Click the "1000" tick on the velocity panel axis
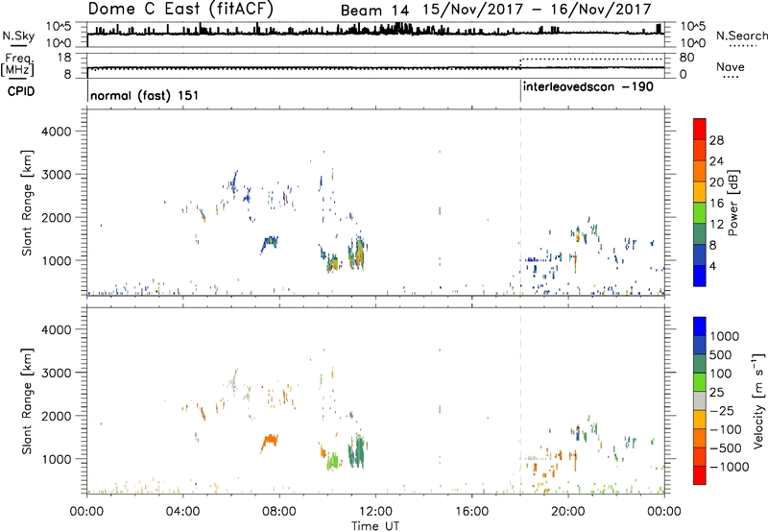 [56, 458]
